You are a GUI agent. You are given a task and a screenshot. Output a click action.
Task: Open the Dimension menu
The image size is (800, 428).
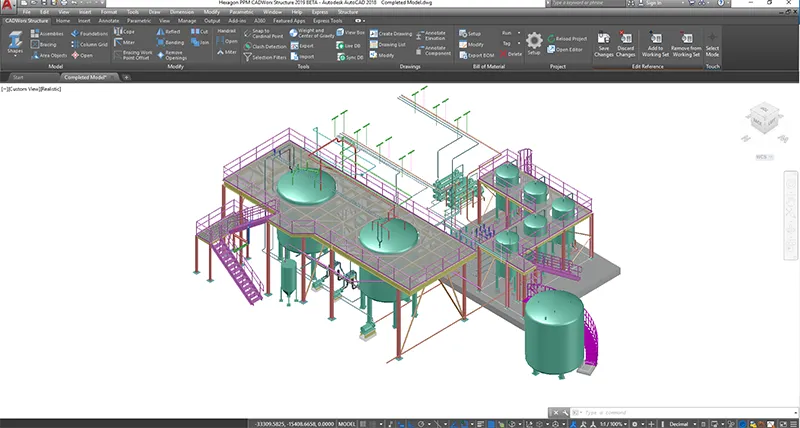pyautogui.click(x=181, y=12)
